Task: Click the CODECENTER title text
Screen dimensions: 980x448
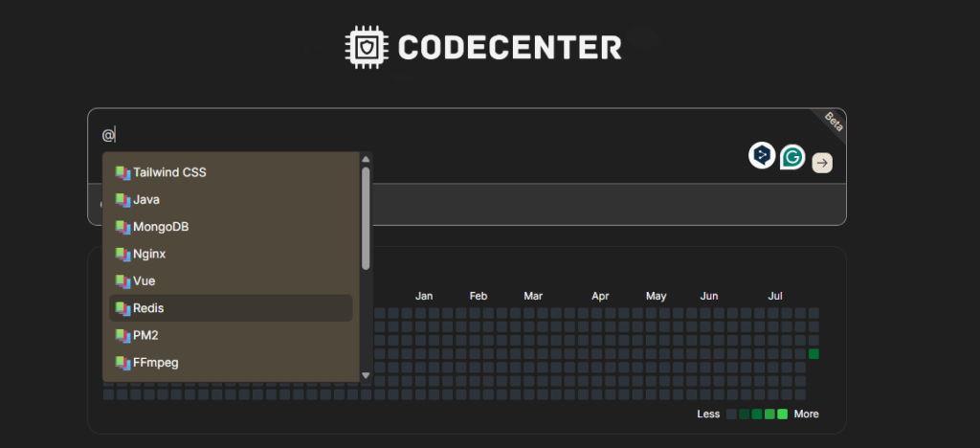Action: tap(509, 48)
